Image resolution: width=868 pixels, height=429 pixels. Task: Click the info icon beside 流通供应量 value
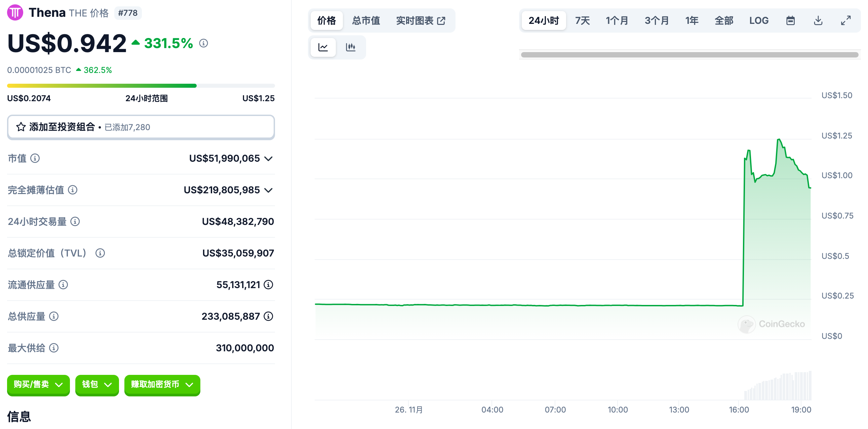point(268,285)
